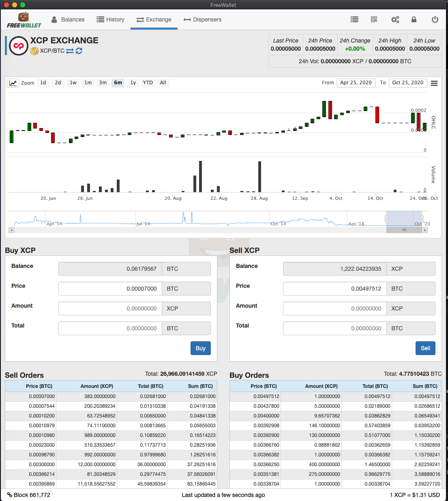Screen dimensions: 448x501
Task: Set chart zoom to 2d
Action: (58, 83)
